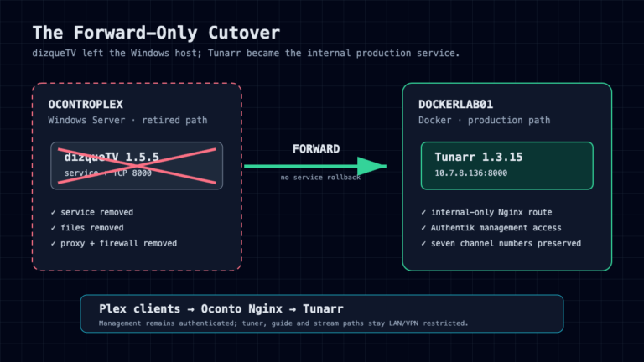
Task: Click checkmark beside 'Authentik management access'
Action: click(423, 228)
